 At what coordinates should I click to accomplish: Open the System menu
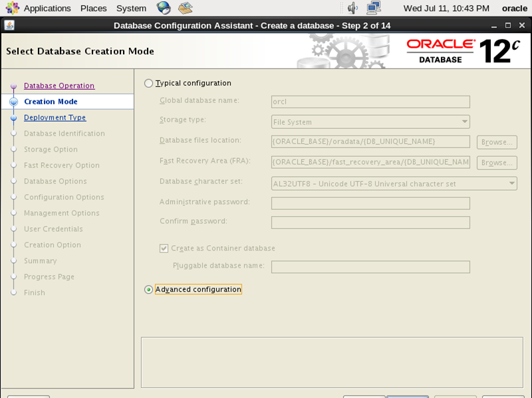click(131, 8)
